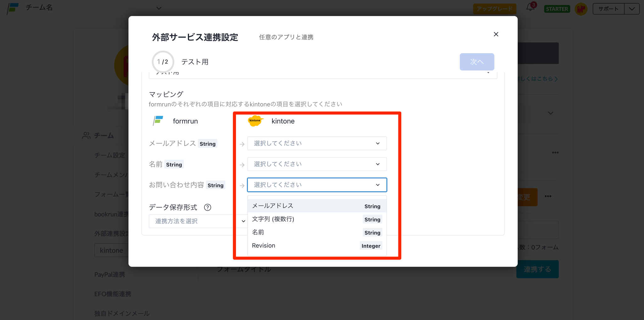Viewport: 644px width, 320px height.
Task: Expand the サポート dropdown arrow
Action: click(x=632, y=9)
